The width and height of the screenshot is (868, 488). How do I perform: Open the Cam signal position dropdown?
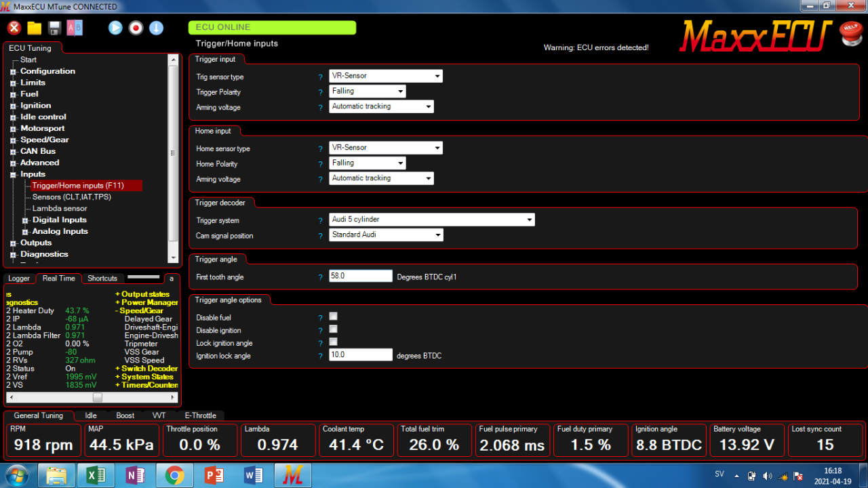coord(387,235)
